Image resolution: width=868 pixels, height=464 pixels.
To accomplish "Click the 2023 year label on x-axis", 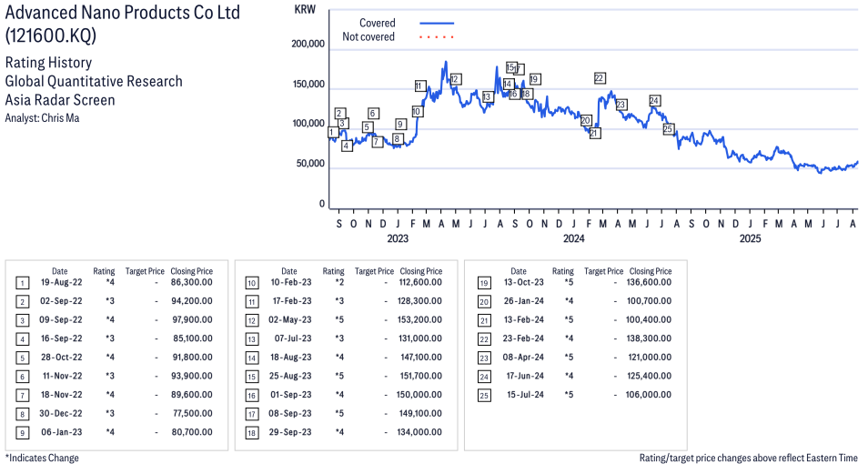I will (398, 238).
